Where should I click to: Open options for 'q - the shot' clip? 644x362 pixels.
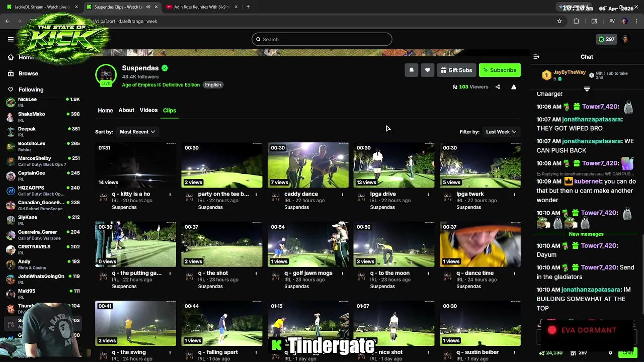point(256,274)
